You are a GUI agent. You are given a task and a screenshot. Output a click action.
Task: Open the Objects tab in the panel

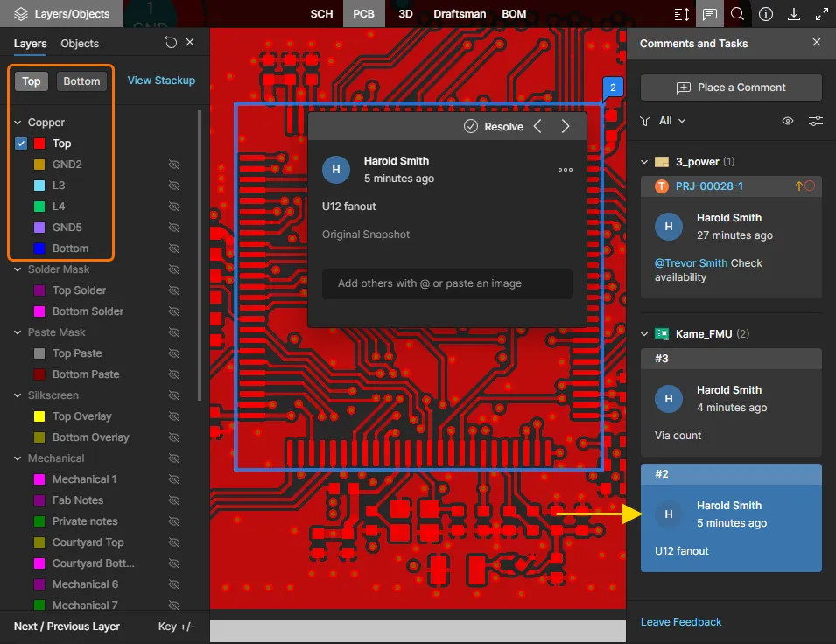80,43
